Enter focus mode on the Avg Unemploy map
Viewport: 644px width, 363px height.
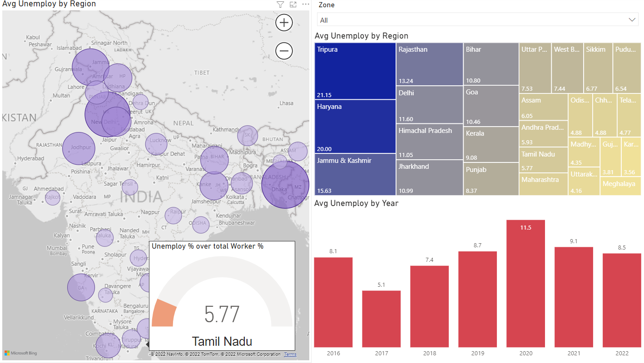pyautogui.click(x=293, y=5)
